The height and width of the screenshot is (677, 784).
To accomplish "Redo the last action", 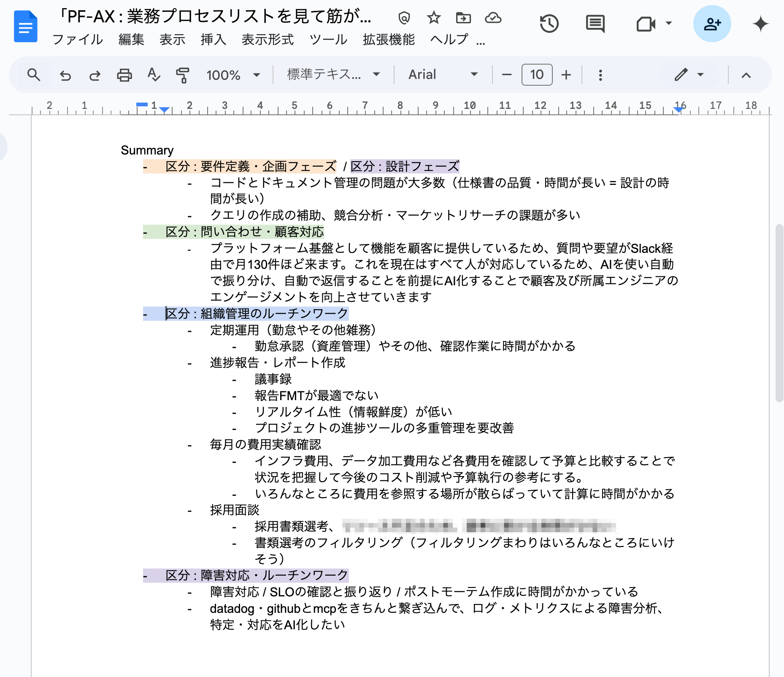I will (x=95, y=75).
